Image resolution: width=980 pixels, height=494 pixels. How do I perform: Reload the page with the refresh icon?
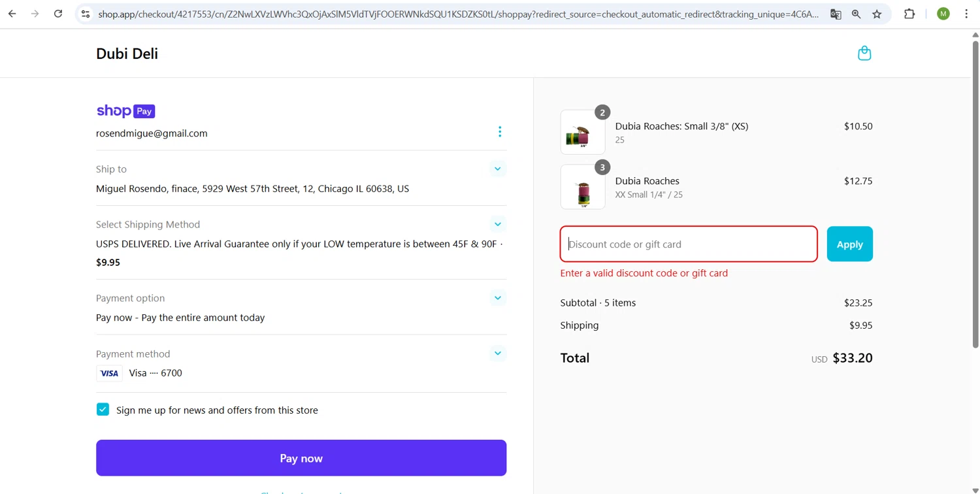click(58, 14)
